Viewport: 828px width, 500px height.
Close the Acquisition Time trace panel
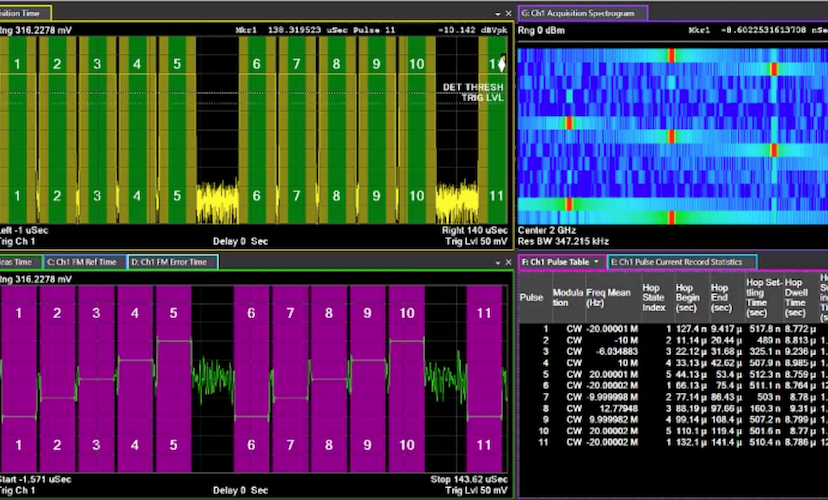[x=509, y=13]
